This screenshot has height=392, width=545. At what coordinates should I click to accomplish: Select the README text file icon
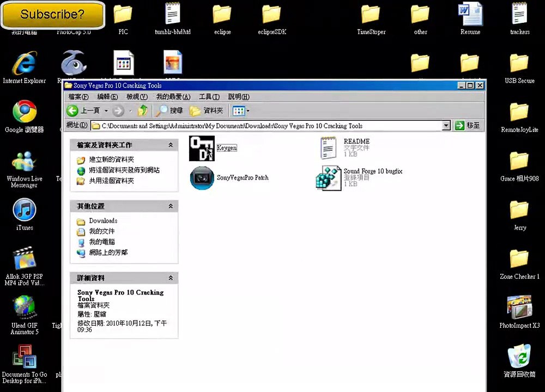(x=329, y=148)
